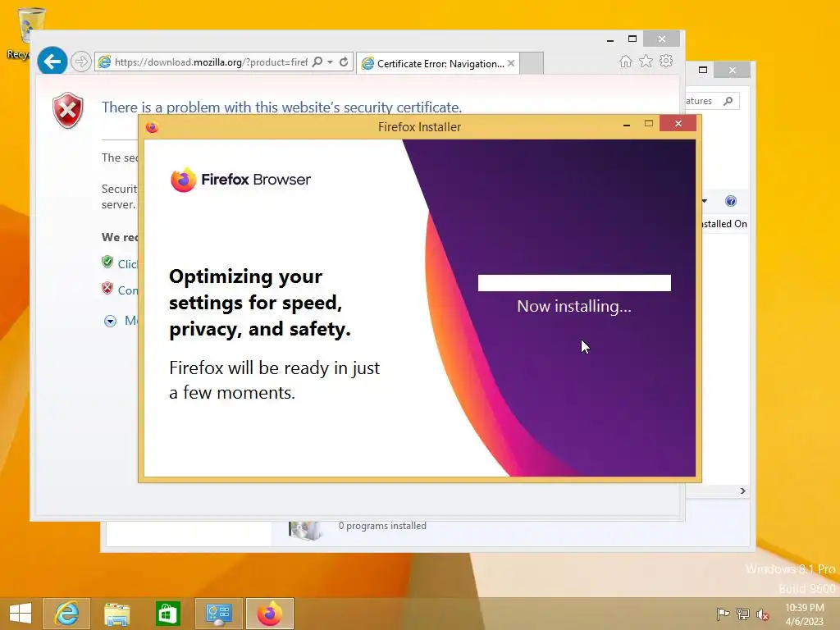Click the Installed On column header
The width and height of the screenshot is (840, 630).
724,224
